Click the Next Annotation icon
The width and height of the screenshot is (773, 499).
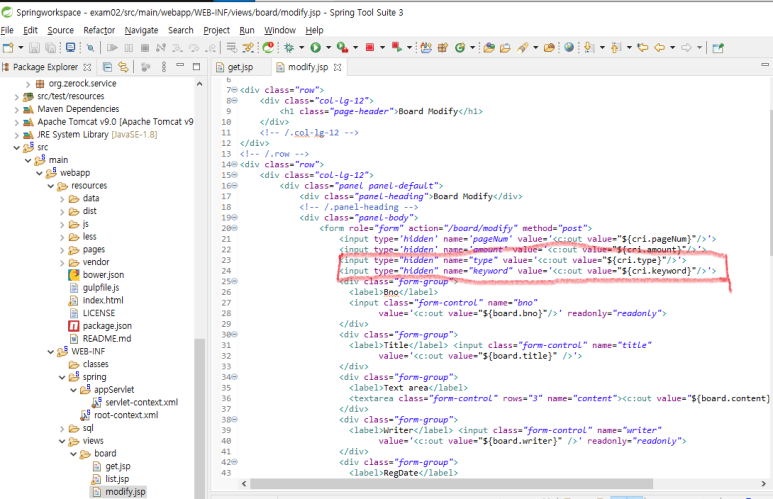click(x=589, y=48)
